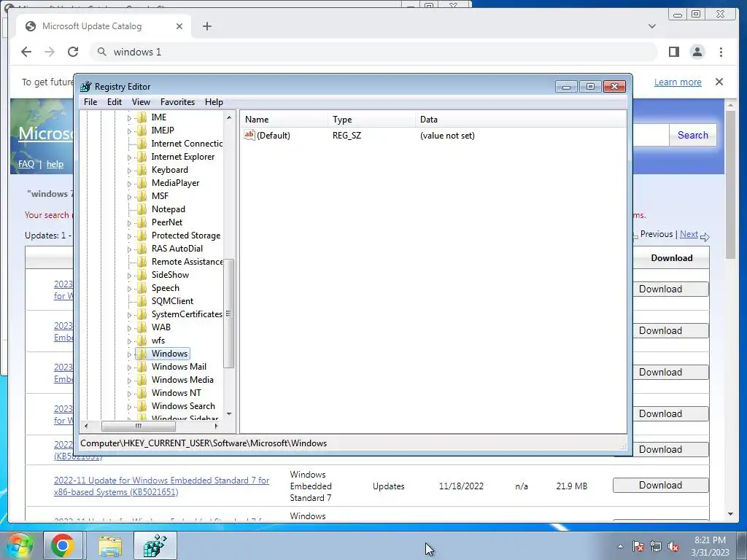This screenshot has width=747, height=560.
Task: Open the Chrome profile icon
Action: 697,52
